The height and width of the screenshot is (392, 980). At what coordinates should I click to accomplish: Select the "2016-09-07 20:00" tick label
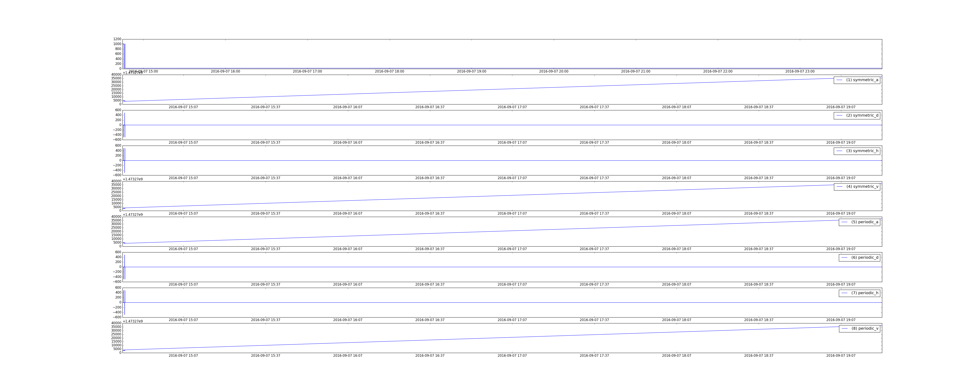[x=554, y=72]
